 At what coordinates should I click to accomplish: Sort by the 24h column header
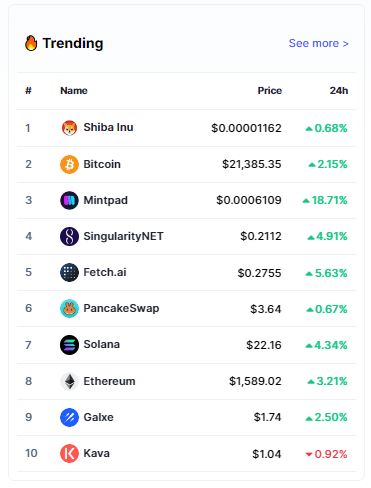339,91
